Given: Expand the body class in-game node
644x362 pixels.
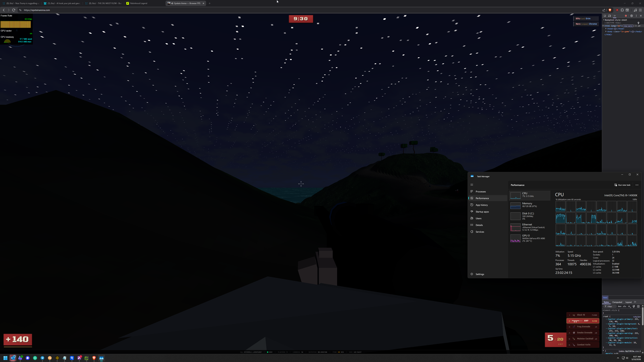Looking at the screenshot, I should coord(606,32).
